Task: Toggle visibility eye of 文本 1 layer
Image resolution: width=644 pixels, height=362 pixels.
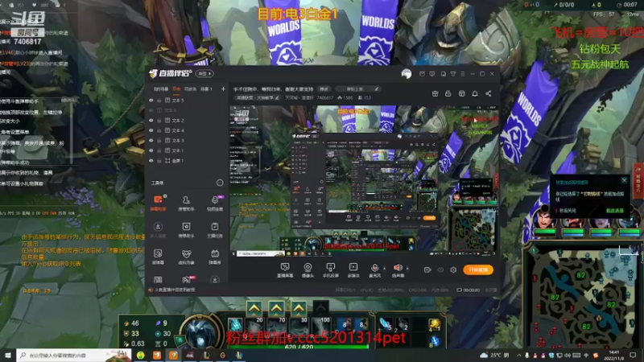Action: coord(151,150)
